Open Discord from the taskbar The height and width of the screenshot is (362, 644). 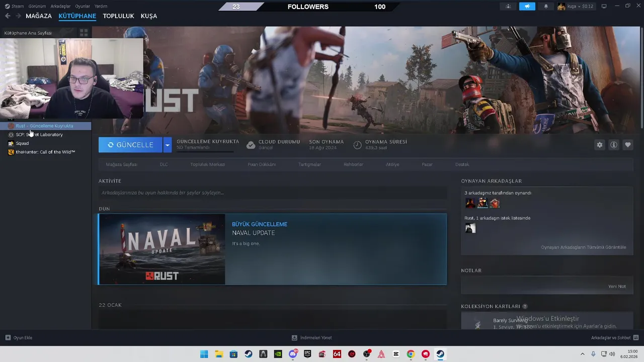(x=293, y=354)
